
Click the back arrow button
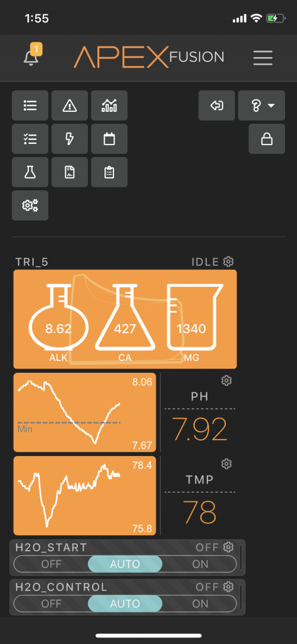[217, 106]
